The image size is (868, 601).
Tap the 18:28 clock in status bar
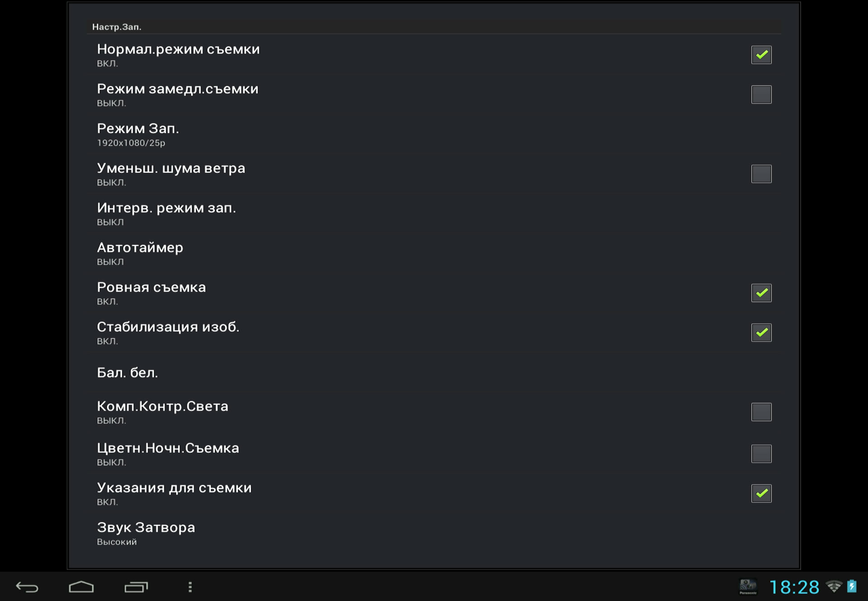794,587
